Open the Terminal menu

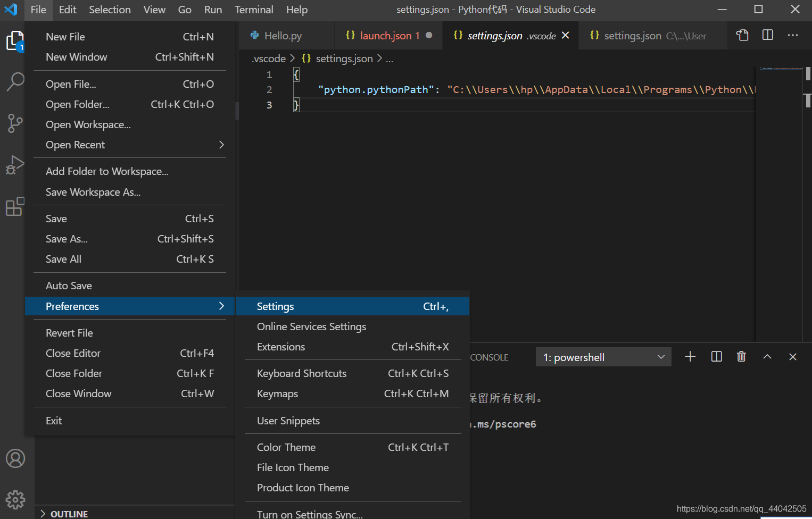coord(254,10)
